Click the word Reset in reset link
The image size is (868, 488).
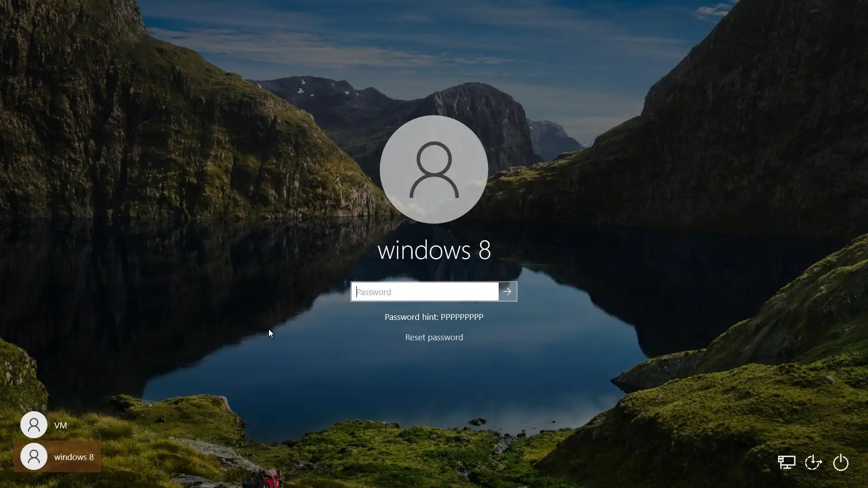pyautogui.click(x=415, y=338)
